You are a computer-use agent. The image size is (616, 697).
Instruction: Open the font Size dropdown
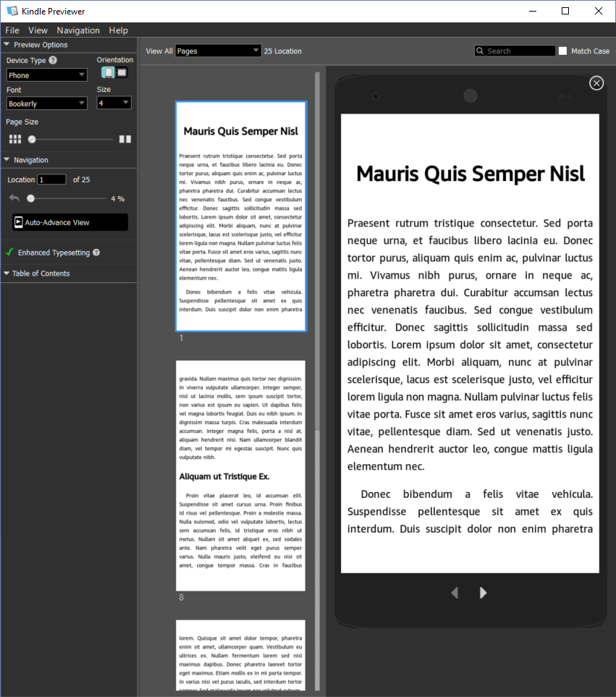114,104
